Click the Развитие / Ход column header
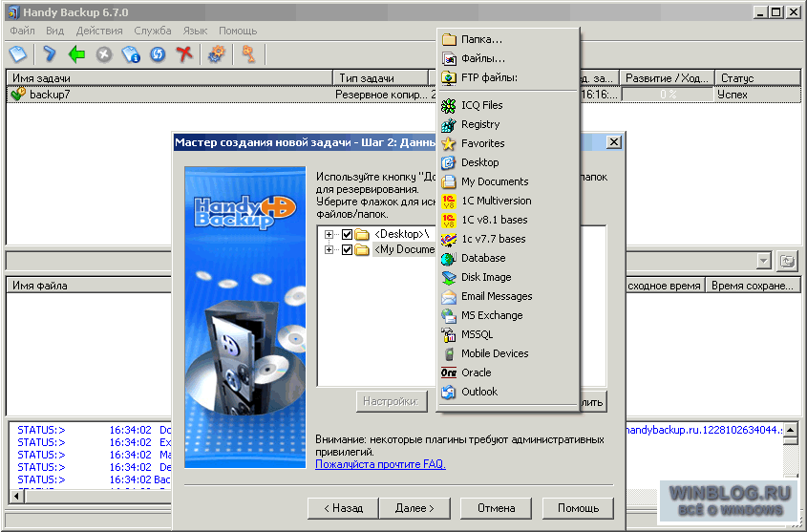The image size is (807, 532). [x=667, y=78]
